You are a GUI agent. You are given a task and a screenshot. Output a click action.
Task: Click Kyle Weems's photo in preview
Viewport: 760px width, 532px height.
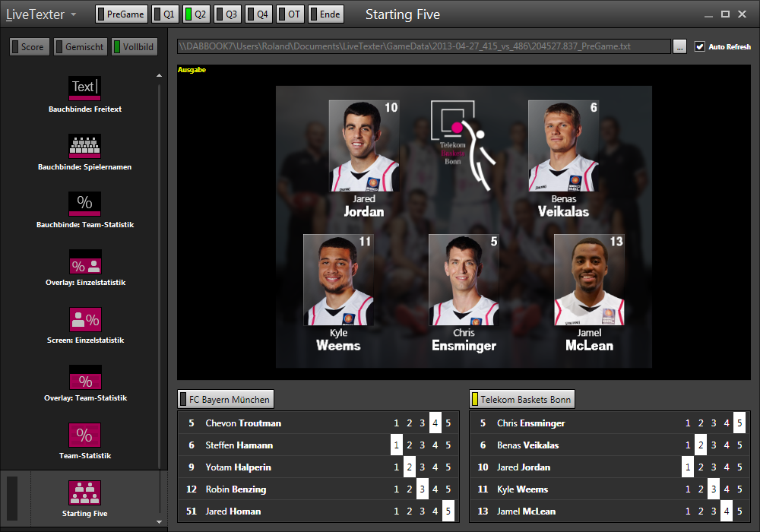[338, 280]
